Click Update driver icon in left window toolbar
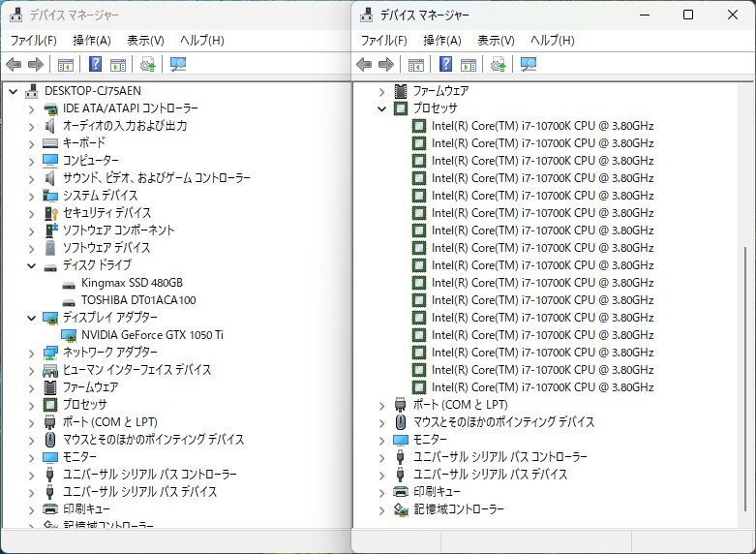756x554 pixels. point(147,64)
